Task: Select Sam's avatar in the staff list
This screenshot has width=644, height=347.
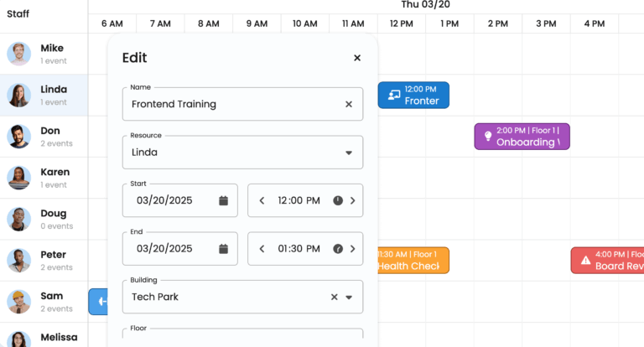Action: click(19, 302)
